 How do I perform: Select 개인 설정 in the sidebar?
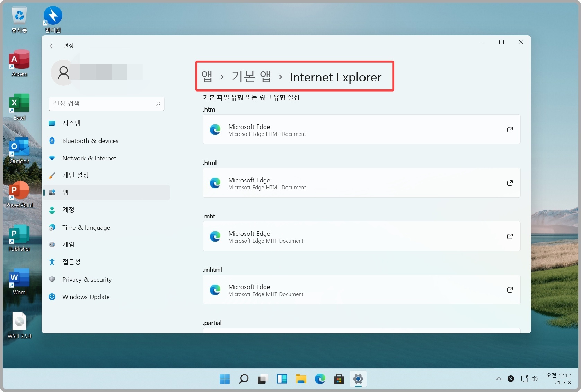[107, 175]
